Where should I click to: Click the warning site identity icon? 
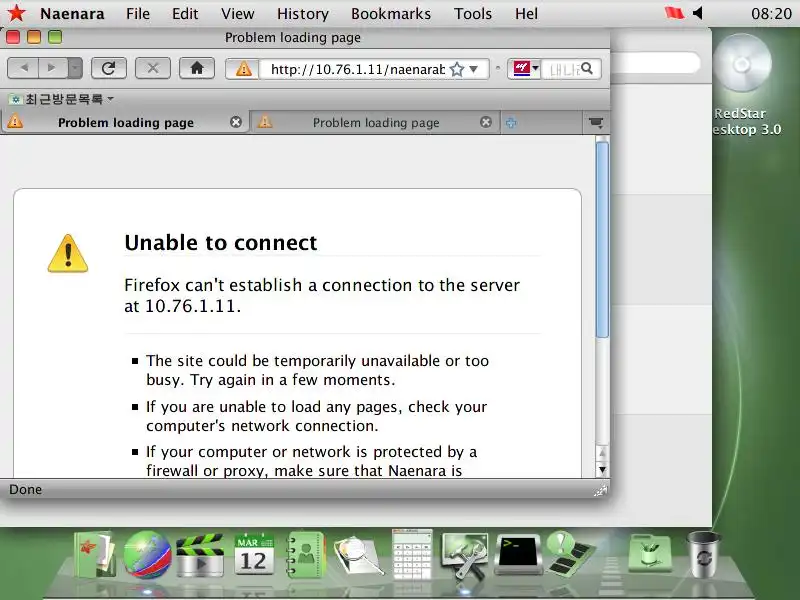click(x=243, y=68)
